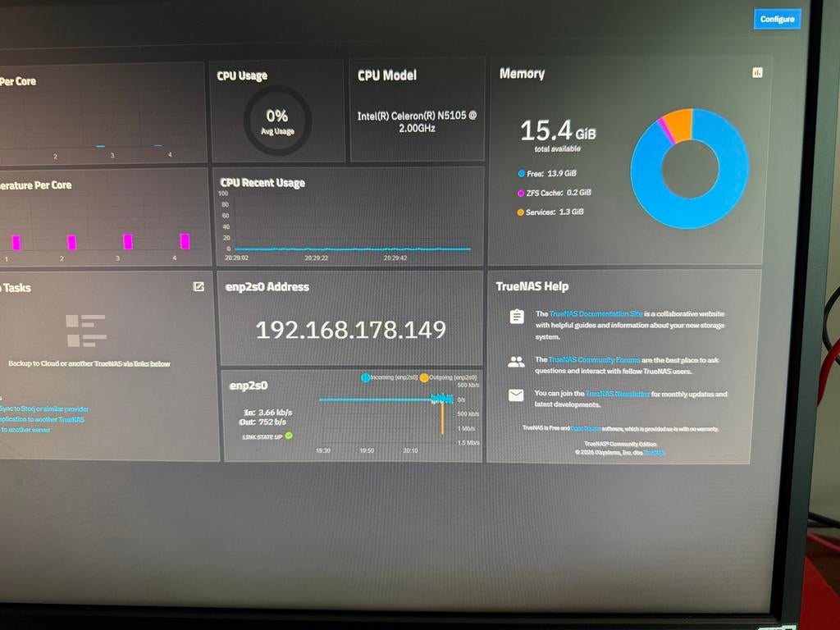
Task: Click the '15.4 GiB' total available value
Action: pyautogui.click(x=558, y=130)
